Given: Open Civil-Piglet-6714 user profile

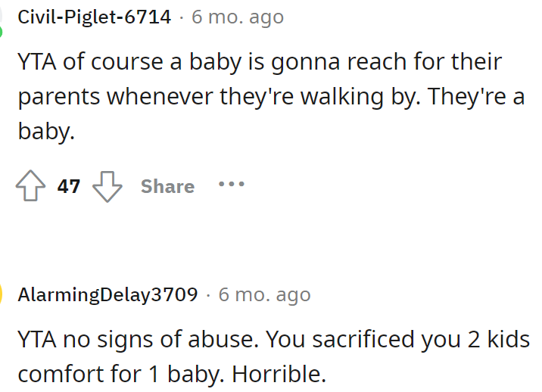Looking at the screenshot, I should (94, 17).
